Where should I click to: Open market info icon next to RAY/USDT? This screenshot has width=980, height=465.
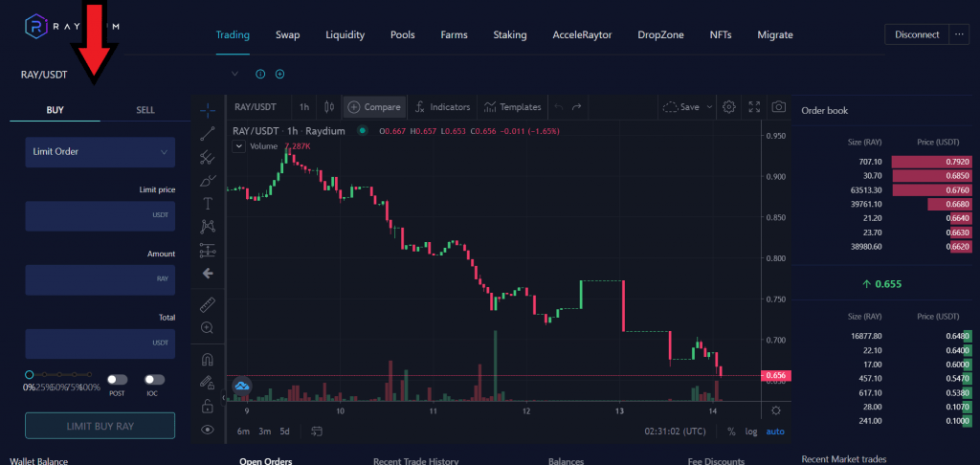coord(260,74)
